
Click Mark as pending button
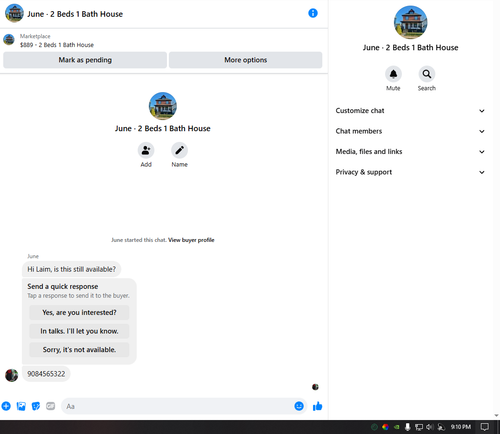[85, 60]
